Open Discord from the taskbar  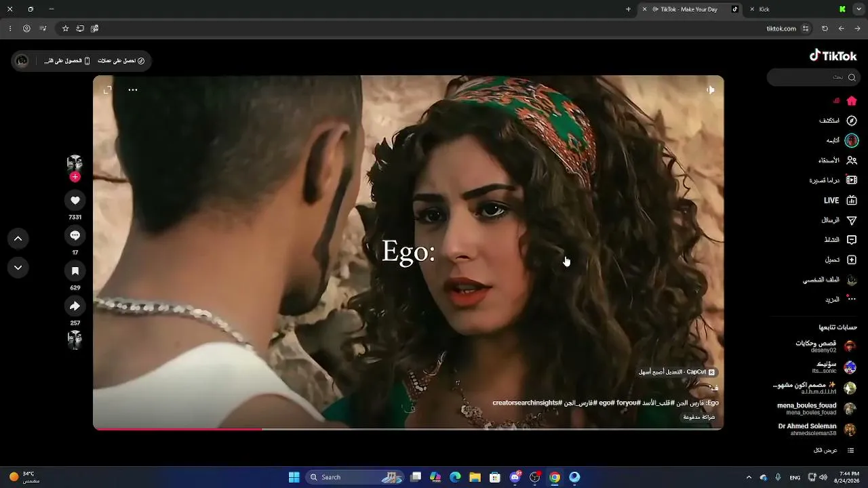[x=515, y=477]
